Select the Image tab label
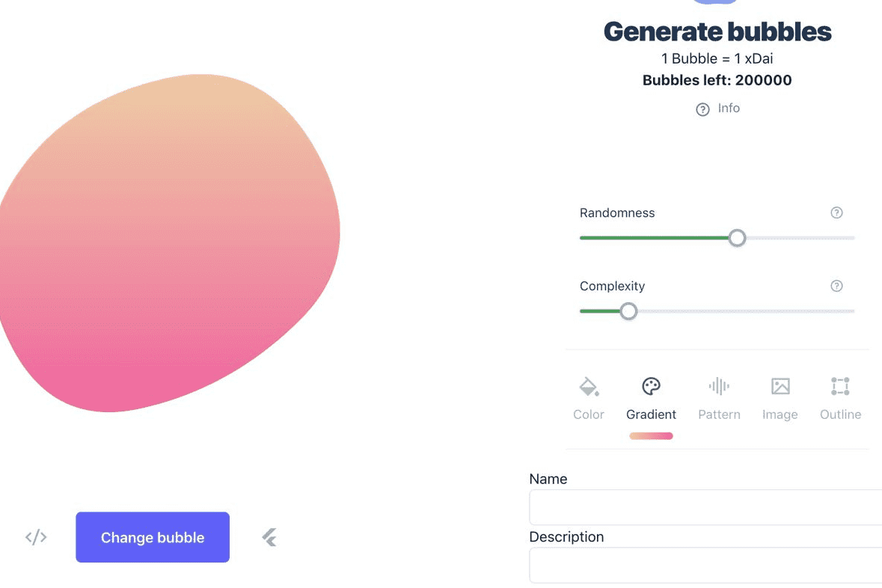The width and height of the screenshot is (882, 588). [x=780, y=414]
